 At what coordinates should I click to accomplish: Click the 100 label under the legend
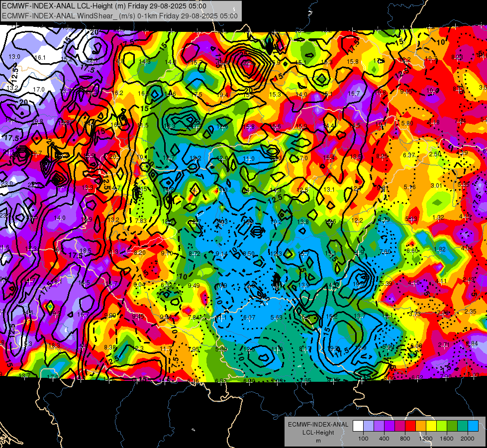point(363,439)
